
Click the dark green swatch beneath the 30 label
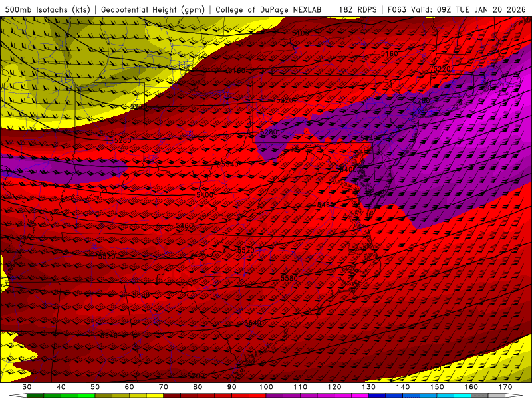[x=35, y=396]
